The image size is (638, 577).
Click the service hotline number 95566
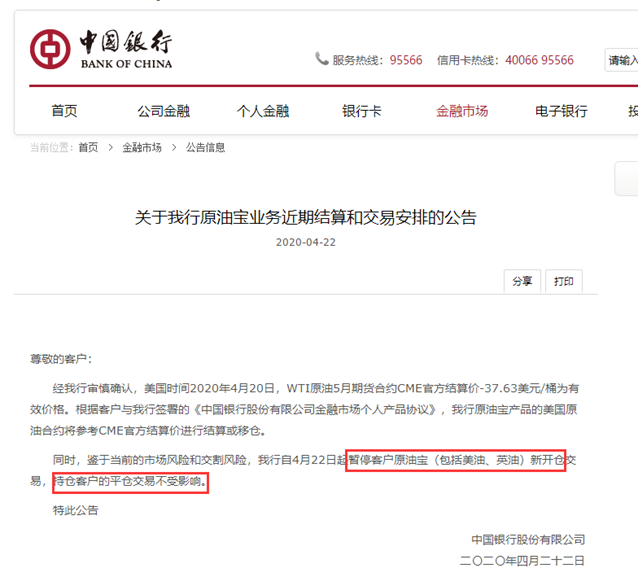(406, 60)
